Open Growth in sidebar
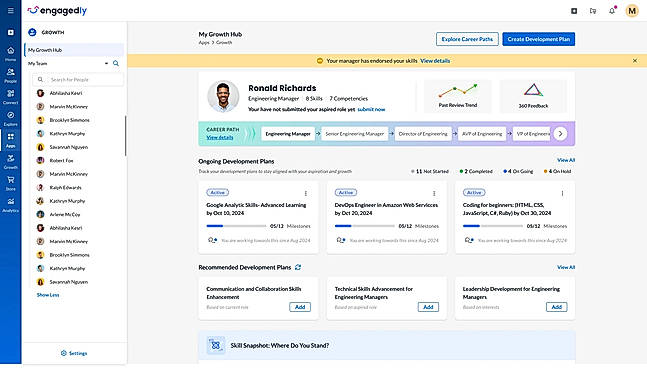Viewport: 647px width, 368px height. [x=10, y=162]
